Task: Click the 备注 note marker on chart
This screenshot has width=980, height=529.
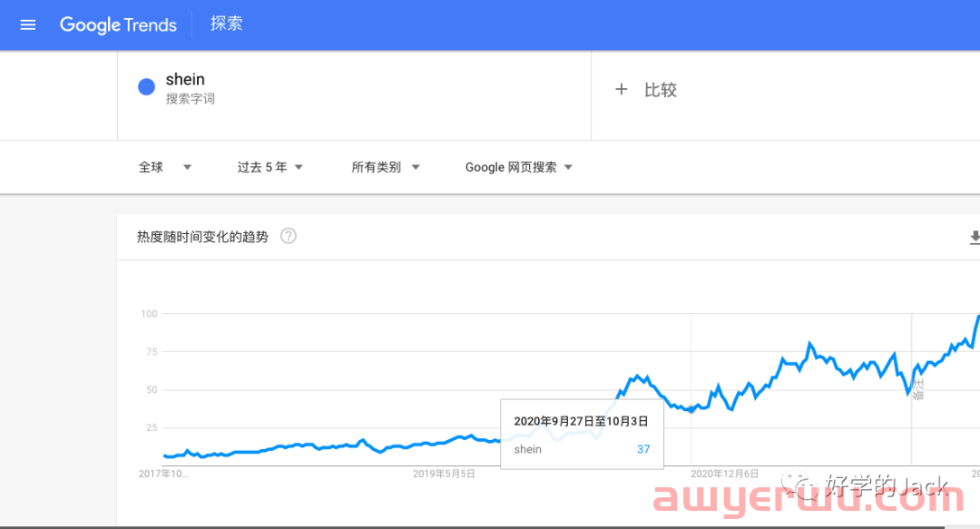Action: click(917, 389)
